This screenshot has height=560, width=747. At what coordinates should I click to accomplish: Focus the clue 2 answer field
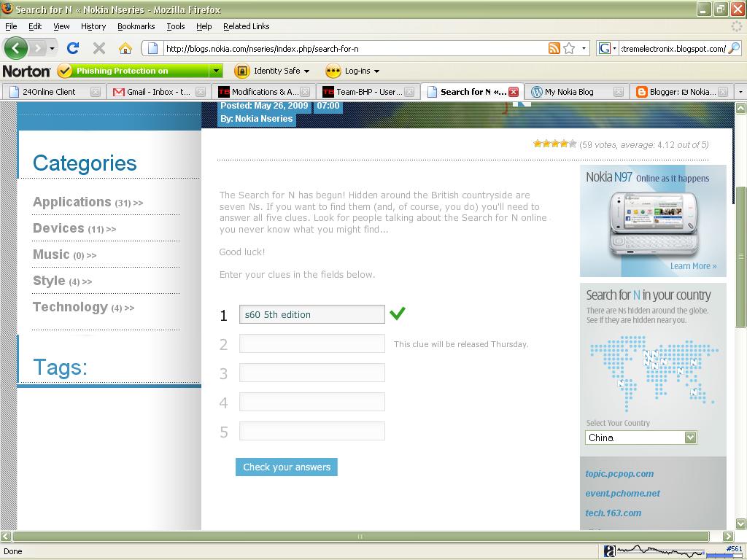312,344
